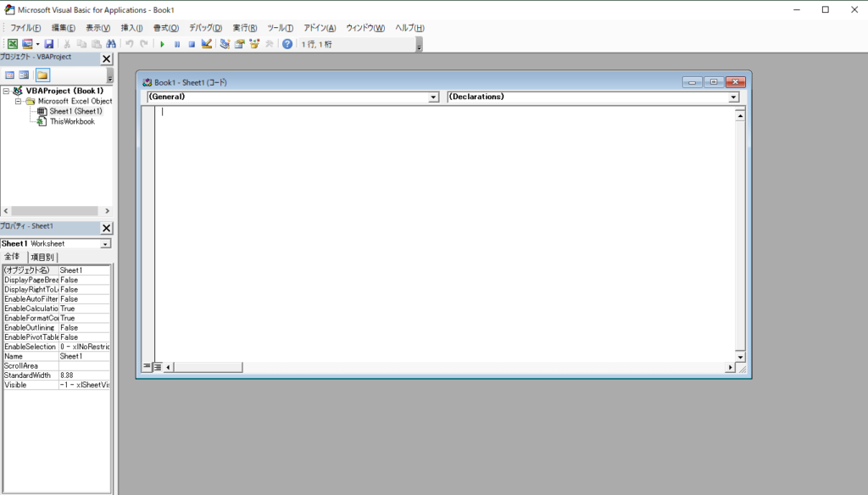Viewport: 868px width, 495px height.
Task: Switch to Procedure View at code window bottom
Action: point(147,367)
